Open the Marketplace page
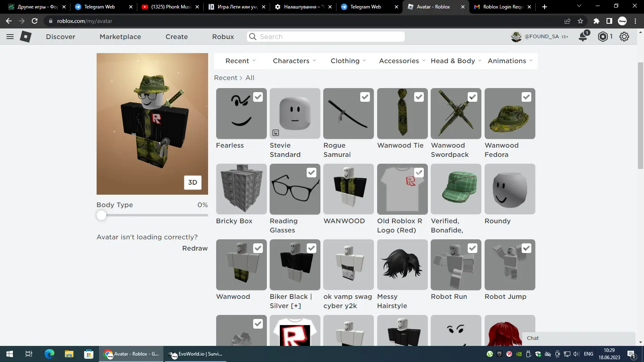This screenshot has height=362, width=644. point(120,37)
